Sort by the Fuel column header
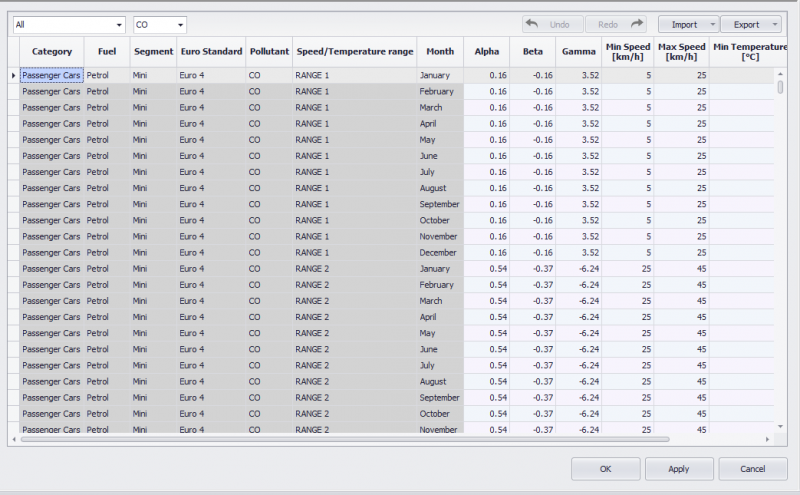This screenshot has height=495, width=800. [x=107, y=52]
